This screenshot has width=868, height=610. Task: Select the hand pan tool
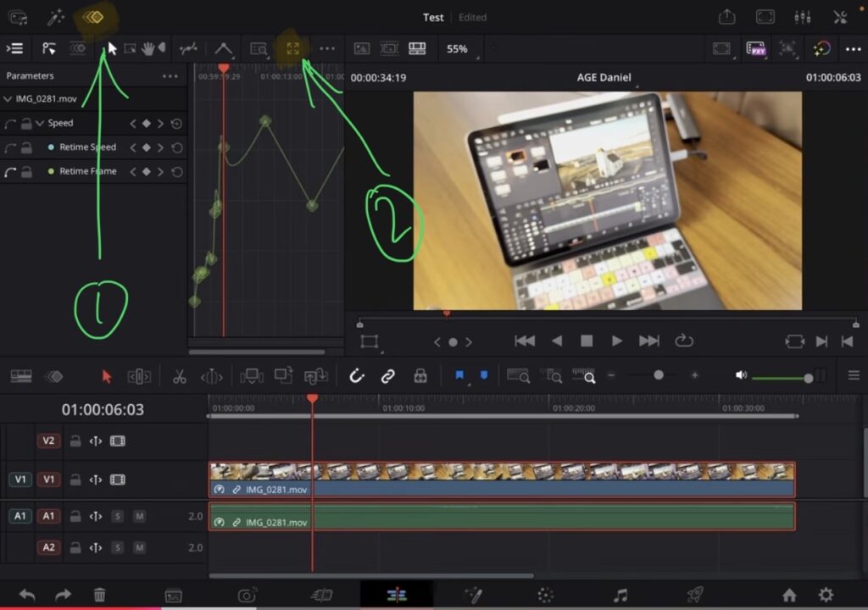pos(147,48)
